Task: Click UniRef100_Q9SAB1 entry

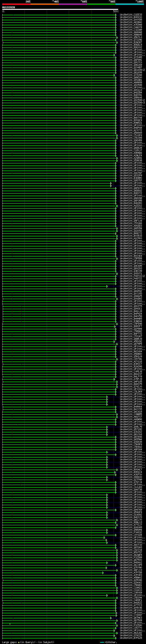Action: (131, 80)
